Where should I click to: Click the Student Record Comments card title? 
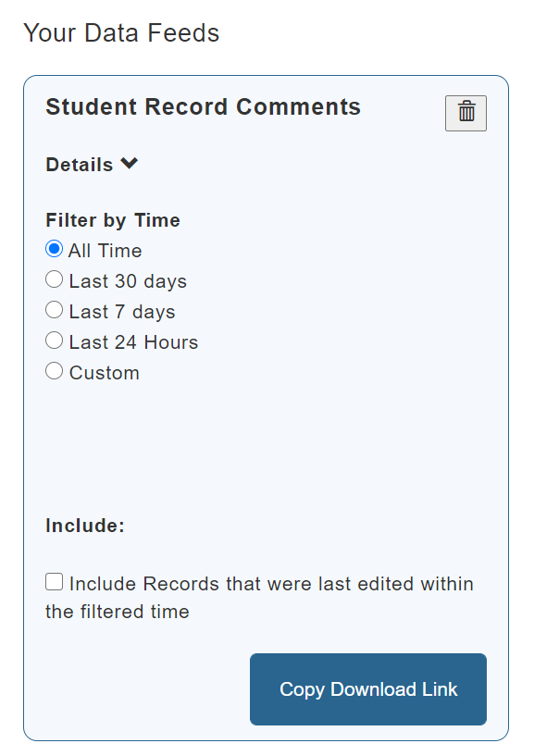[x=203, y=106]
